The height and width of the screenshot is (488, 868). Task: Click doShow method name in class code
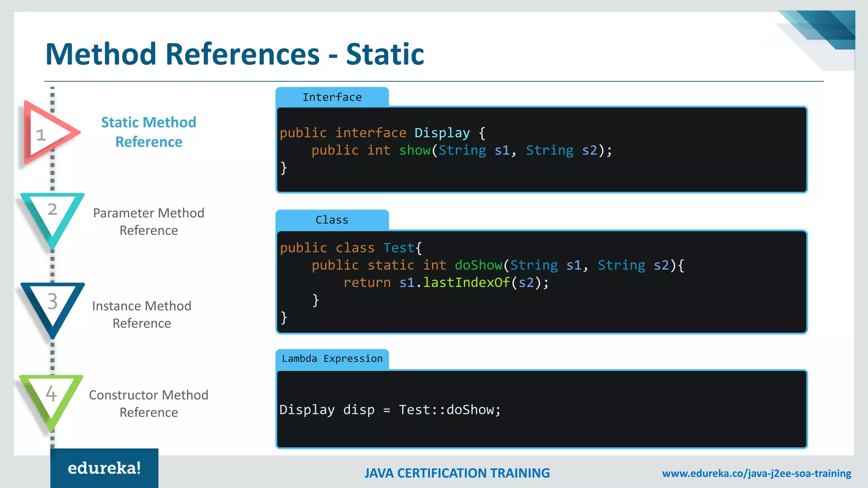coord(478,265)
